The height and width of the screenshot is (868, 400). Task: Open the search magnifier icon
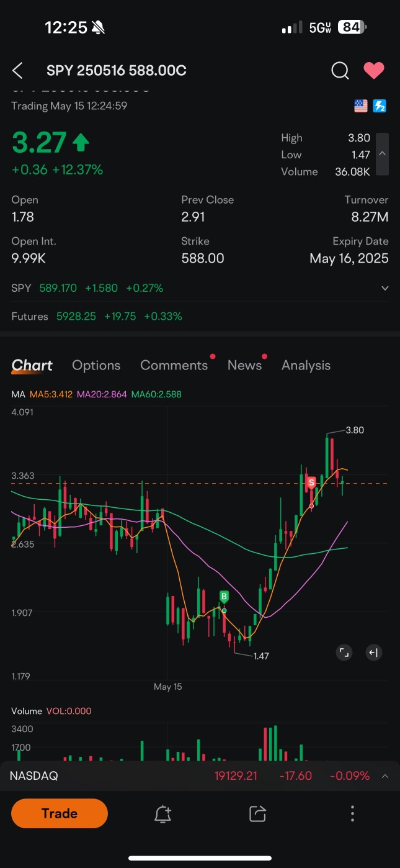point(340,71)
